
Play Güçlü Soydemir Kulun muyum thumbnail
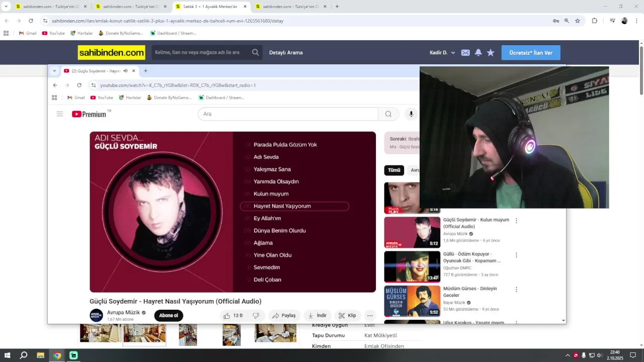click(412, 232)
